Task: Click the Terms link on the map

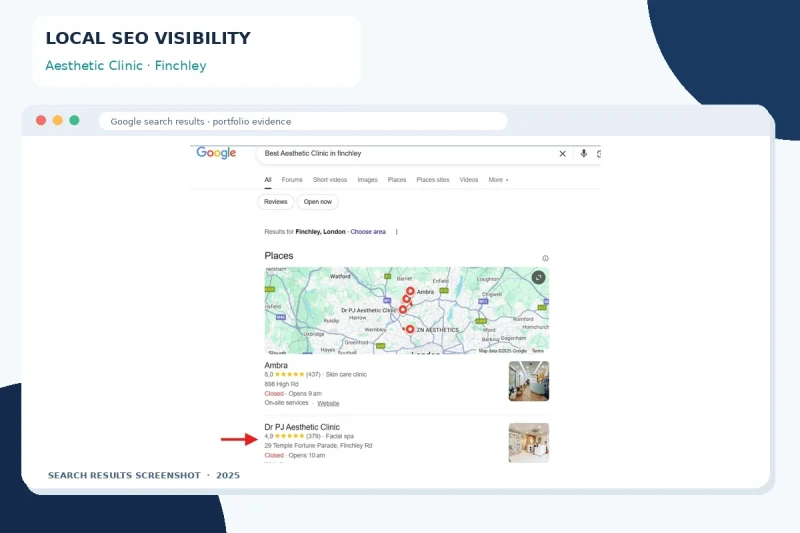Action: coord(538,351)
